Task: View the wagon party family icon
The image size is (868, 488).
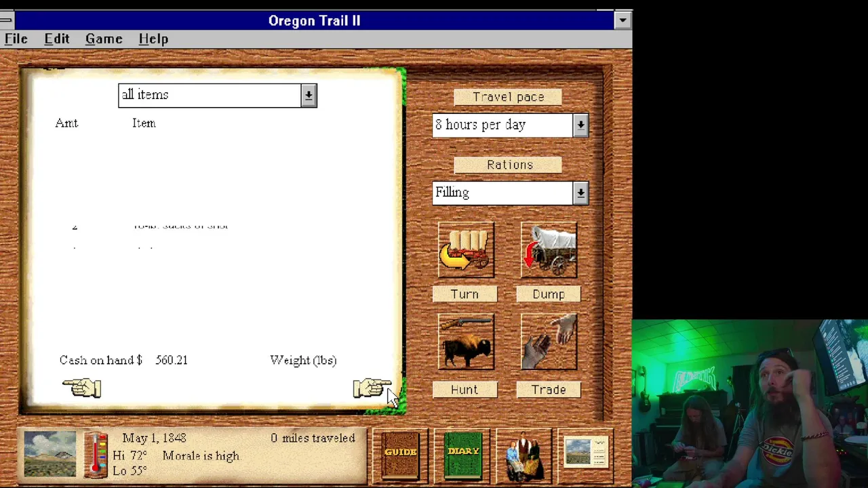Action: (524, 457)
